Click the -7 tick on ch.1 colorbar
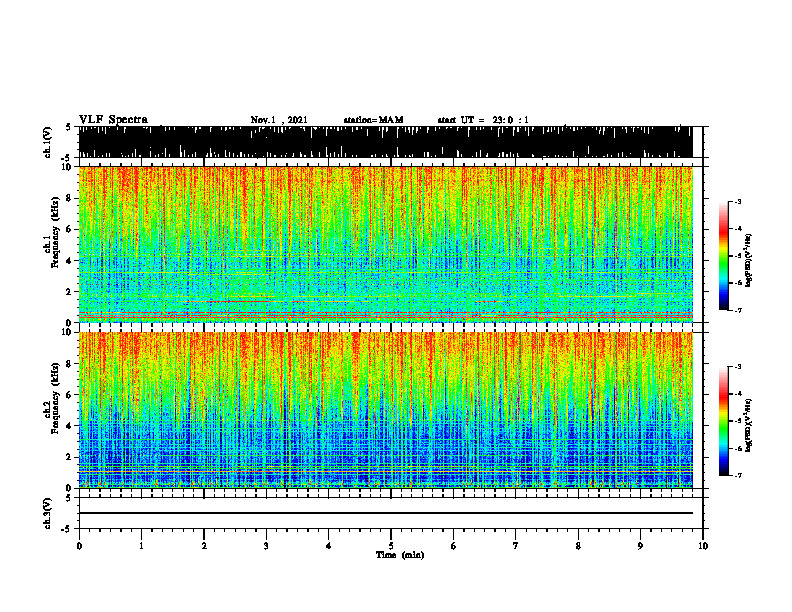Image resolution: width=792 pixels, height=612 pixels. (x=738, y=310)
